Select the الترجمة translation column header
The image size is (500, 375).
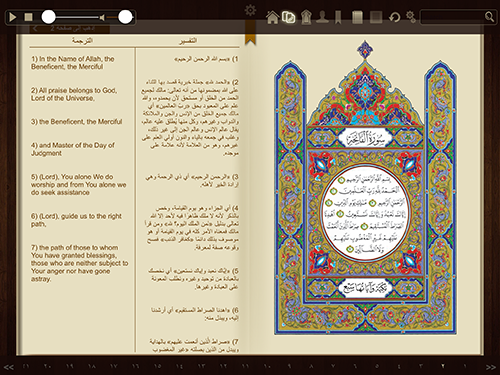click(83, 41)
